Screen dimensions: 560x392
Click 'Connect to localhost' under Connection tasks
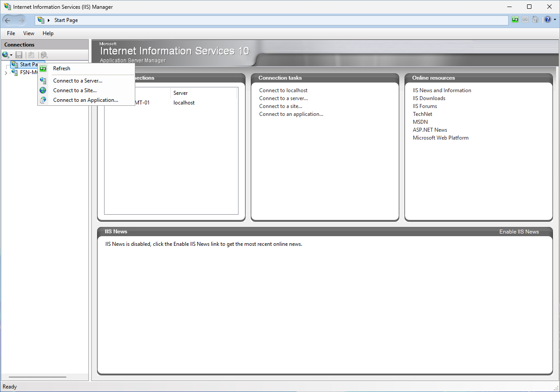[x=283, y=90]
